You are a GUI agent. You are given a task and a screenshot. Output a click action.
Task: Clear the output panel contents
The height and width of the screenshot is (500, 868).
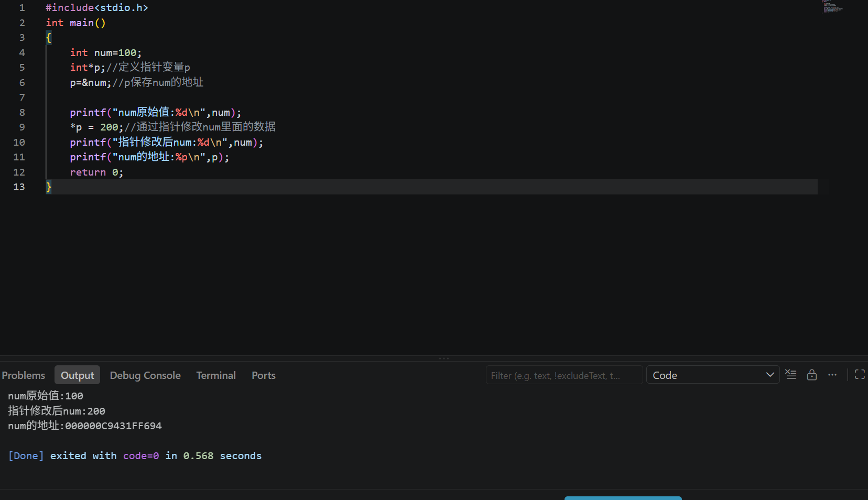coord(791,375)
